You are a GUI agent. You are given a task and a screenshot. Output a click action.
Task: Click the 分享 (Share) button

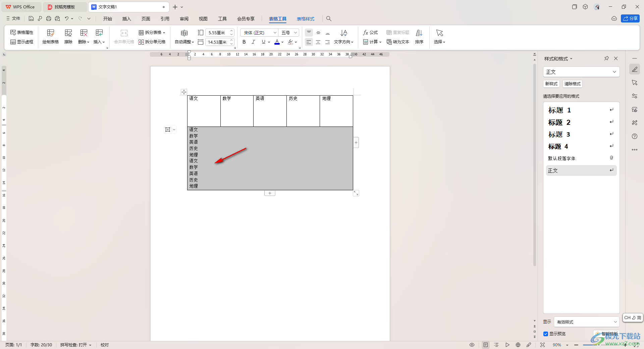pyautogui.click(x=630, y=18)
